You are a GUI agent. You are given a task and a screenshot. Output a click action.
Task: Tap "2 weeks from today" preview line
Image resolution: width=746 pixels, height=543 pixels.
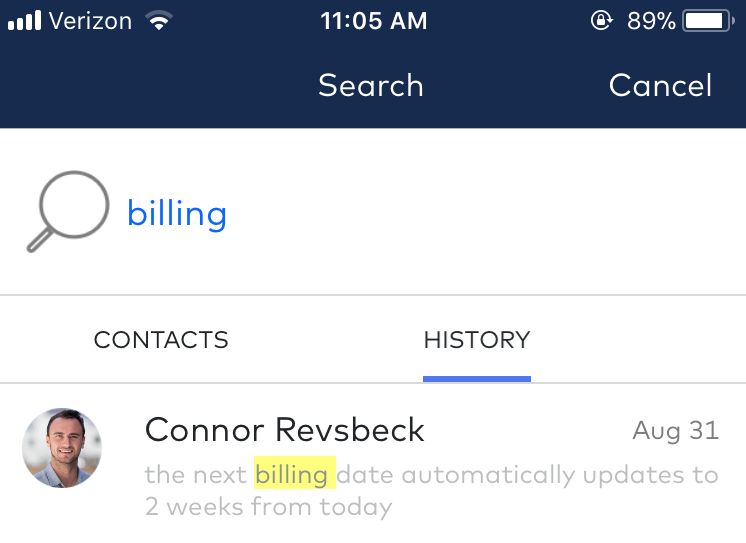(268, 506)
